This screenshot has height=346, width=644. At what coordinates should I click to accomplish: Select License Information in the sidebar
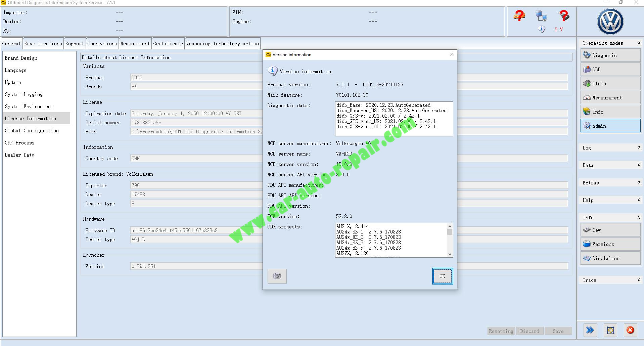37,119
